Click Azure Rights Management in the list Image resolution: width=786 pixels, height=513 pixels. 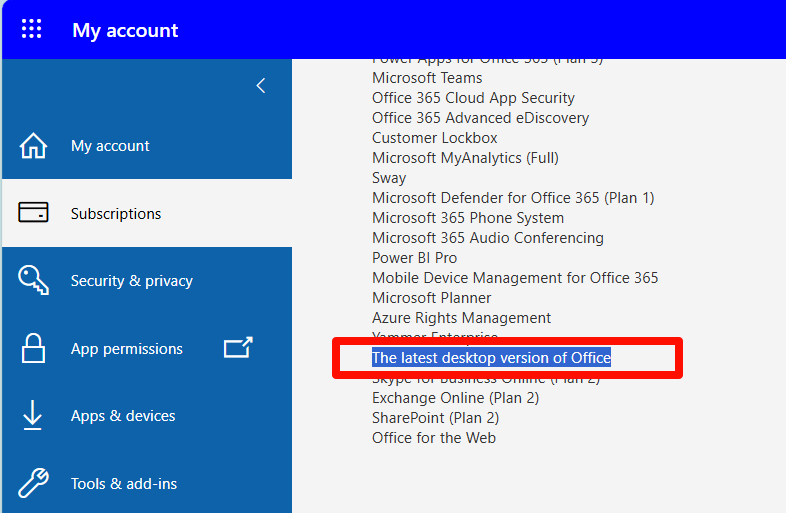pos(461,318)
